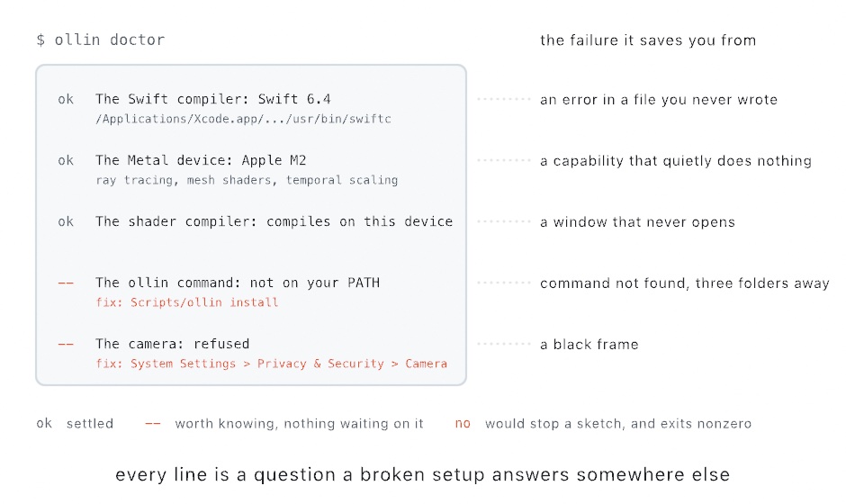Click the red dash beside the camera line
This screenshot has width=846, height=504.
point(66,344)
